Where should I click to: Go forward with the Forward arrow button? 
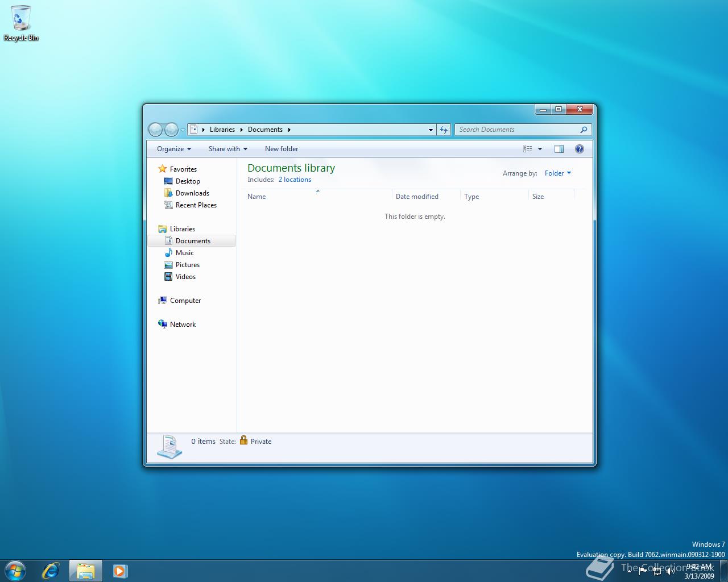pos(171,130)
